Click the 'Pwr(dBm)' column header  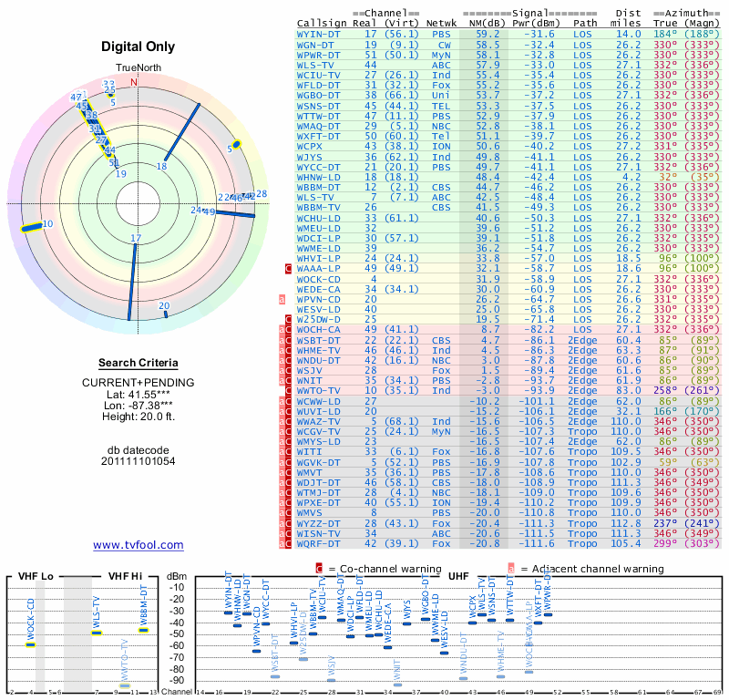pos(536,24)
